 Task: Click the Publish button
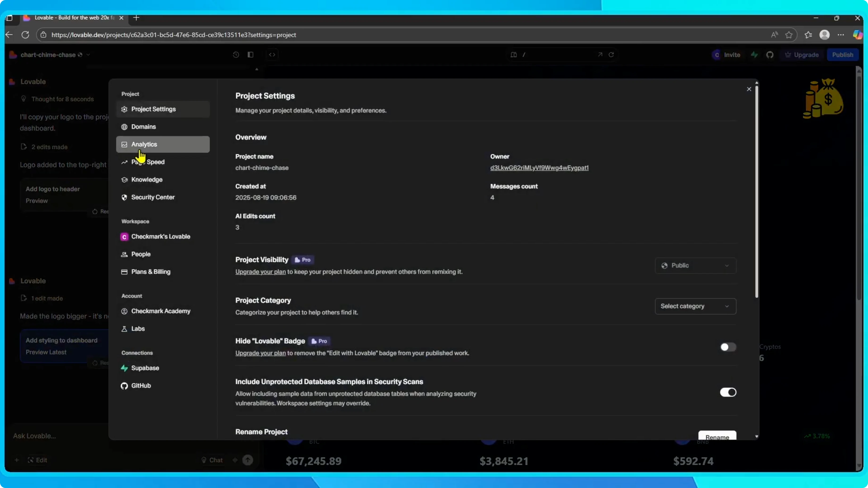[842, 54]
